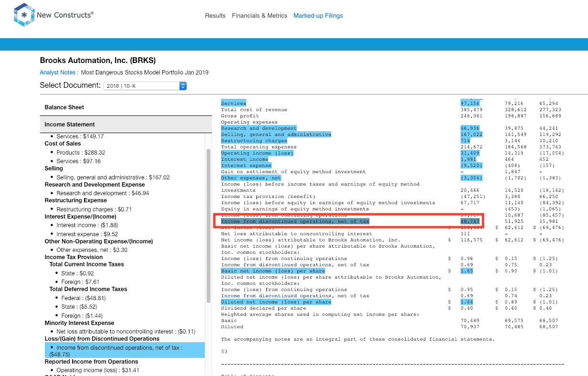The width and height of the screenshot is (588, 376).
Task: Click the Brooks Automation, Inc. (BRKS) page heading
Action: point(98,61)
